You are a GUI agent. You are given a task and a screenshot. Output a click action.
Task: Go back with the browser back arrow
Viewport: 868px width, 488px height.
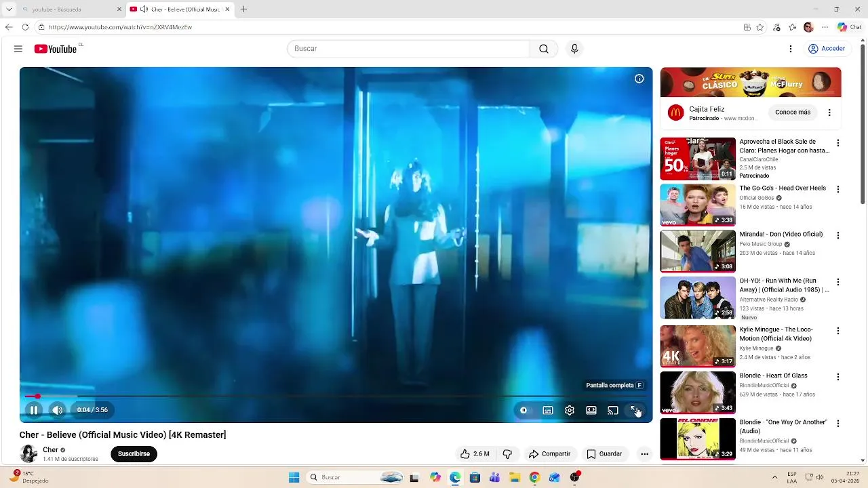(9, 27)
